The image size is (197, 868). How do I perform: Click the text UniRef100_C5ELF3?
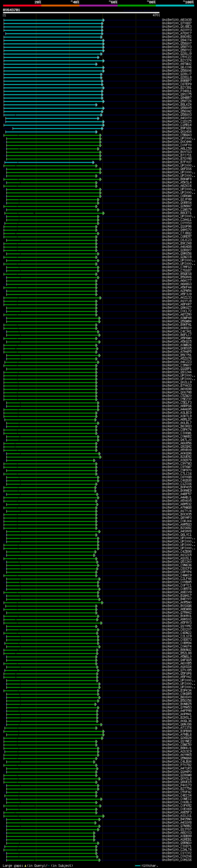coord(177,403)
